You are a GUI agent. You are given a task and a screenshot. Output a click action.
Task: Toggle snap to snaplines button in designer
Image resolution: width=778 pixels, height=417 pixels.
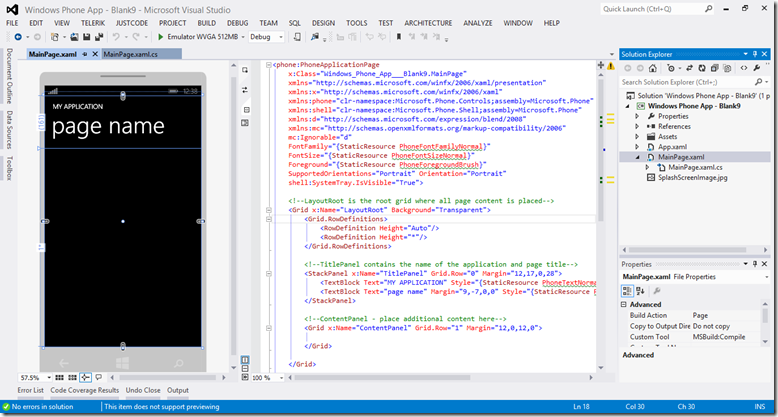tap(85, 378)
